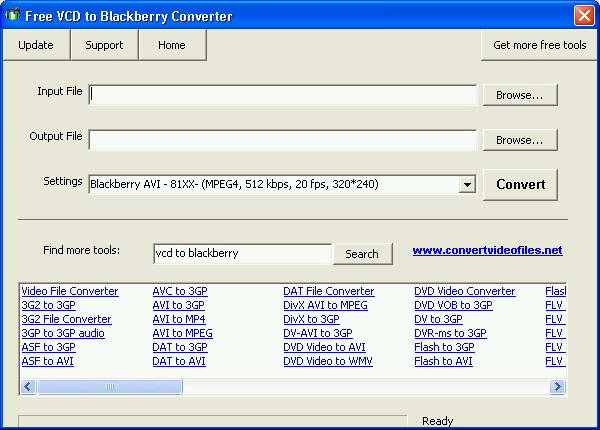600x430 pixels.
Task: Open the ASF to AVI link
Action: [47, 361]
